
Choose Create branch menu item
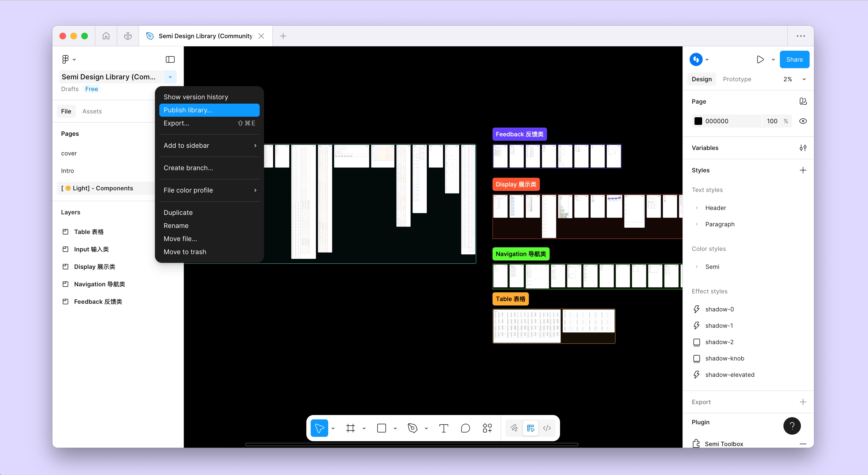[209, 168]
